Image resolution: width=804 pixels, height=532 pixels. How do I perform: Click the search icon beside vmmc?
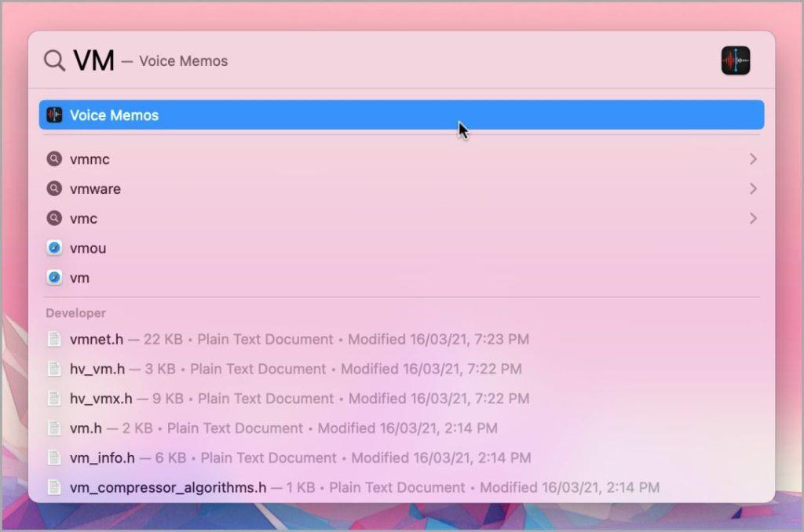[54, 159]
